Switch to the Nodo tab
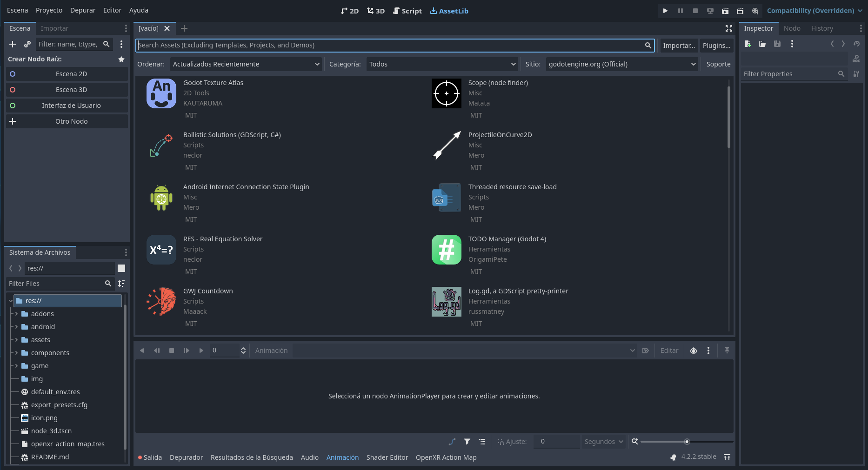 (792, 28)
